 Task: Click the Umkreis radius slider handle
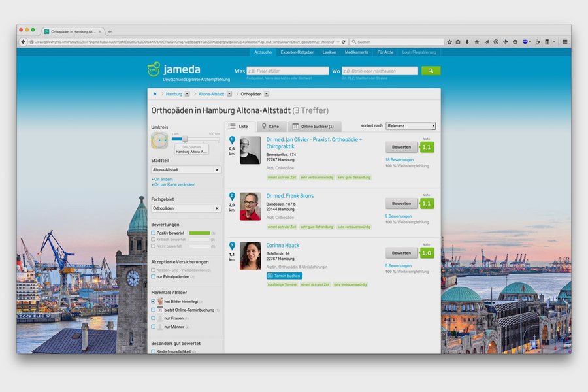tap(184, 139)
